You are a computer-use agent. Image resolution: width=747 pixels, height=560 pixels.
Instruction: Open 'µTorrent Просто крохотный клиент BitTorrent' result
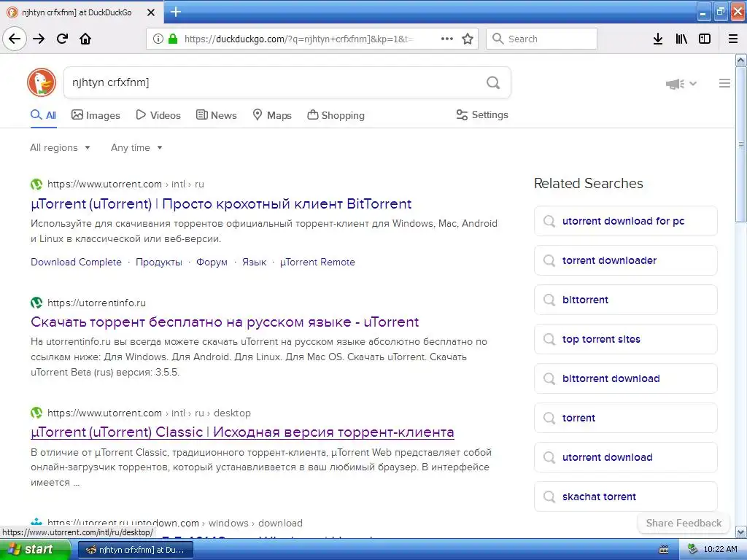(x=221, y=204)
